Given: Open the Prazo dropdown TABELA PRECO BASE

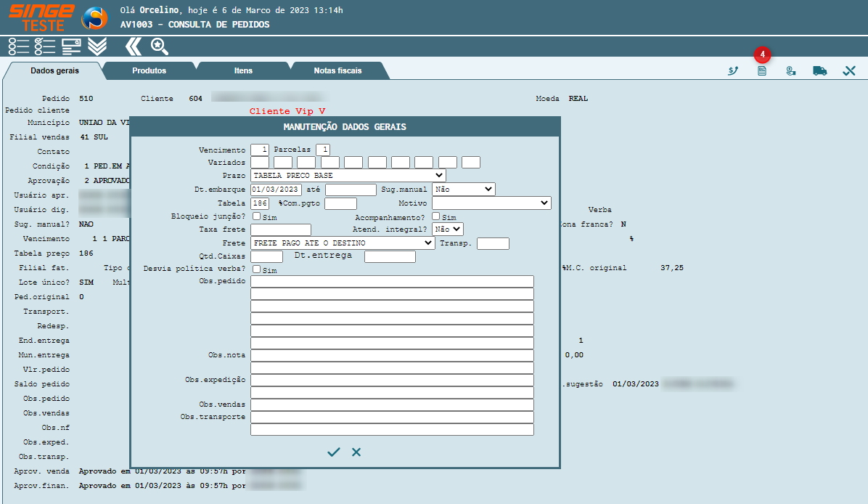Looking at the screenshot, I should pos(348,176).
